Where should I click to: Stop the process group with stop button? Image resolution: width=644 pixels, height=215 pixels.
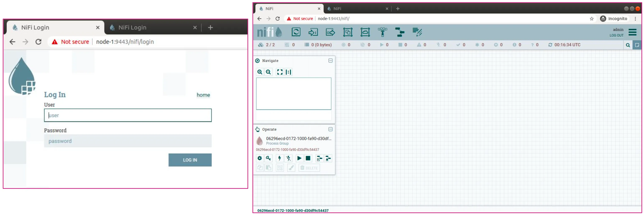pyautogui.click(x=308, y=158)
